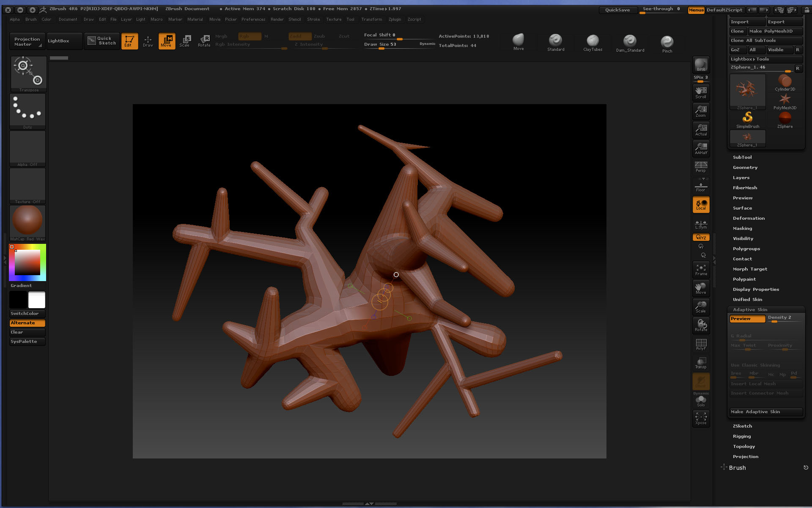Click the SwitchColor button
812x508 pixels.
(27, 314)
